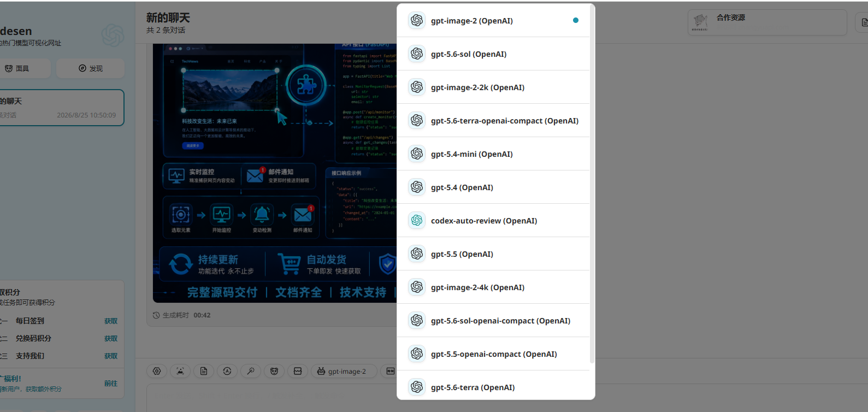
Task: Click the teal logo beside codex-auto-review
Action: tap(417, 220)
